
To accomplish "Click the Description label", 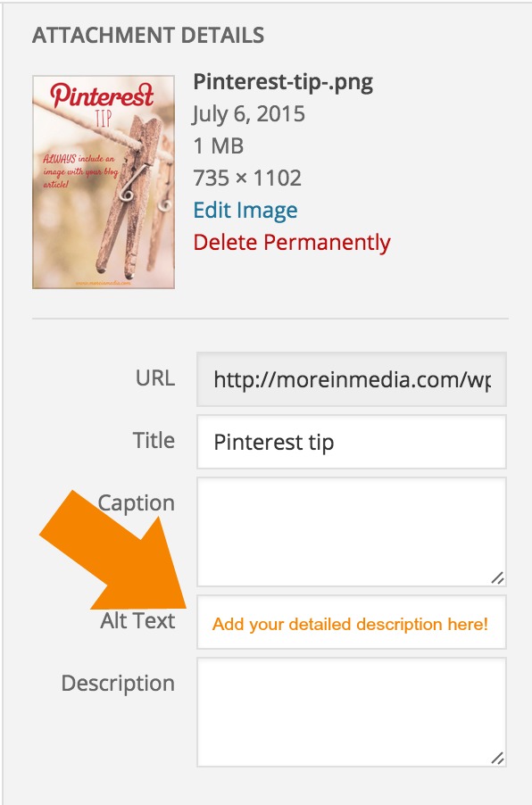I will tap(118, 684).
